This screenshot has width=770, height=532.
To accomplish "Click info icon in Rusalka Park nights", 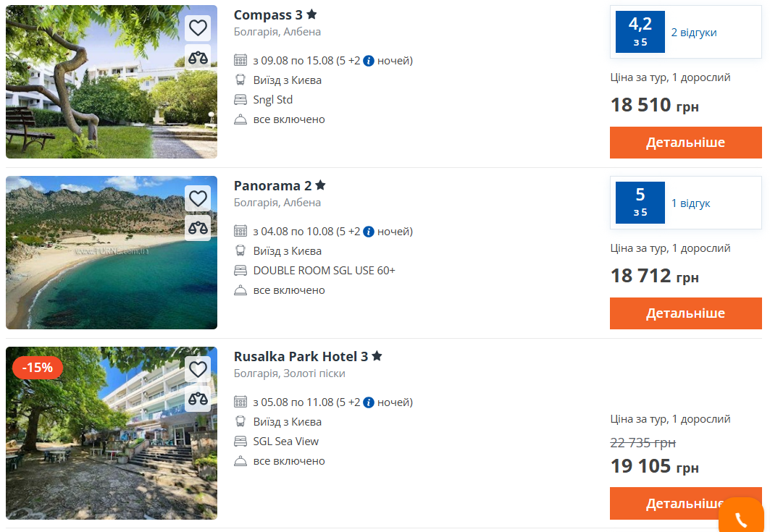I will (369, 402).
